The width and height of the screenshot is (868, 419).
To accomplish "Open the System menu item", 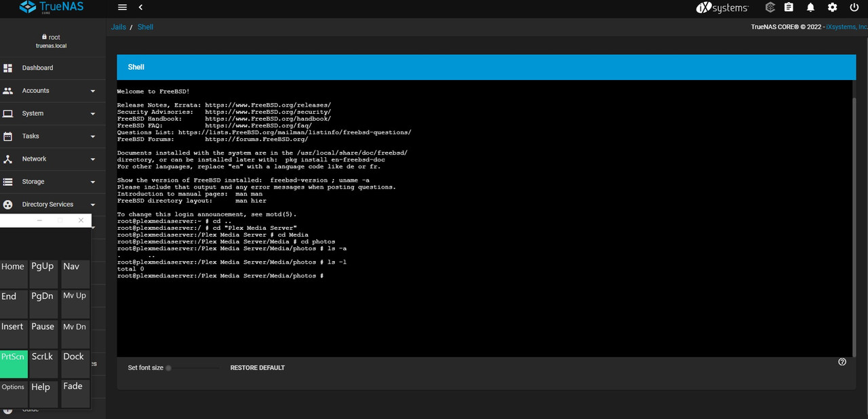I will pos(53,113).
